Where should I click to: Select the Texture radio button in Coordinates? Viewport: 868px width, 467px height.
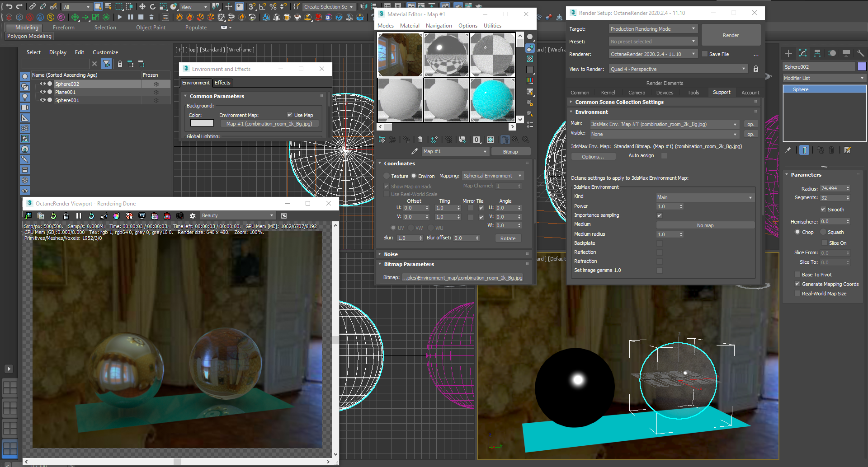tap(387, 176)
